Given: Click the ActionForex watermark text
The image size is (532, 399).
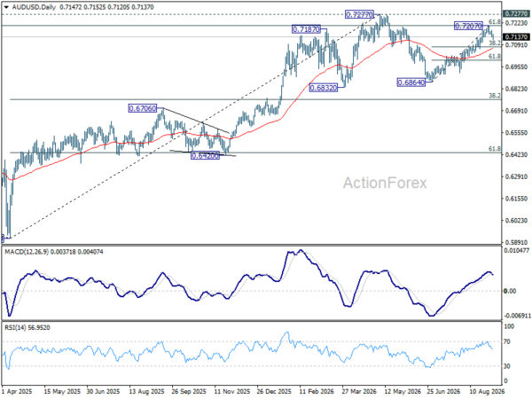Looking at the screenshot, I should pos(385,184).
